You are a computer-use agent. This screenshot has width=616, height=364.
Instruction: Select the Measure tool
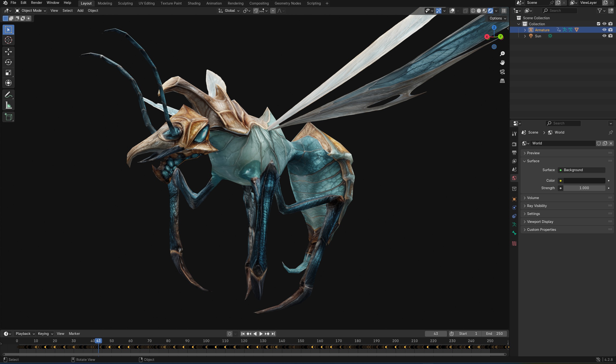click(8, 105)
